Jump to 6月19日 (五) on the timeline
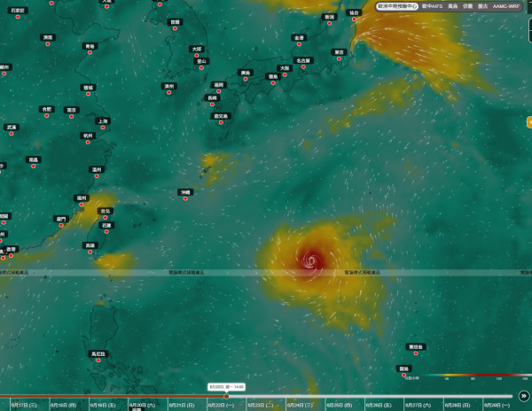 click(103, 405)
